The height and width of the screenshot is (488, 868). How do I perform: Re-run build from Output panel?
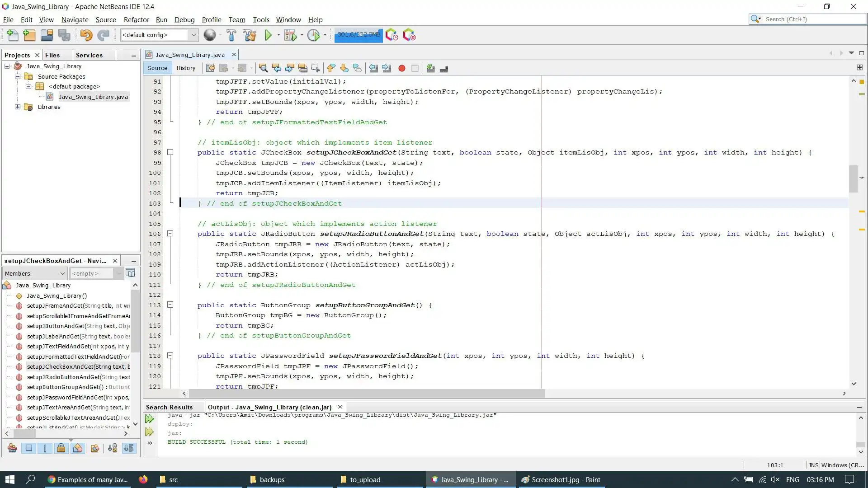click(x=149, y=419)
